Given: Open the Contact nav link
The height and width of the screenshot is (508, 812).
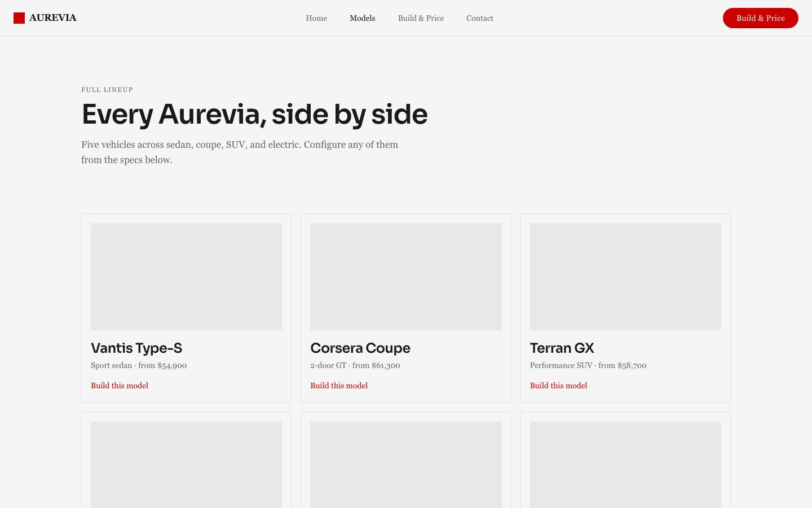Looking at the screenshot, I should point(480,18).
